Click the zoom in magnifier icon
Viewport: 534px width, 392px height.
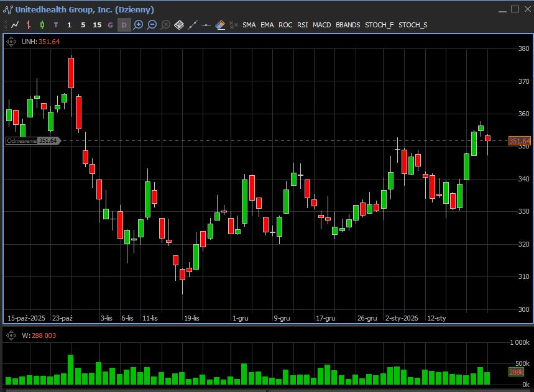click(138, 25)
